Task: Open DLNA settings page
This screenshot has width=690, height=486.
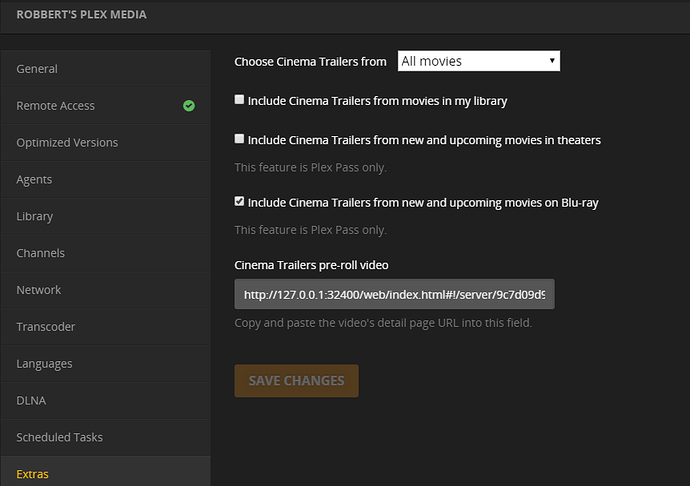Action: [31, 401]
